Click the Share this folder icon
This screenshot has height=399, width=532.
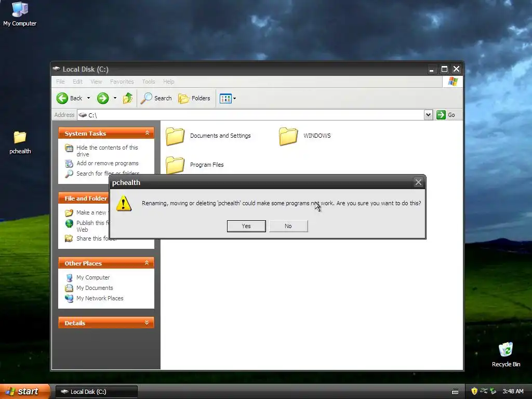(69, 238)
